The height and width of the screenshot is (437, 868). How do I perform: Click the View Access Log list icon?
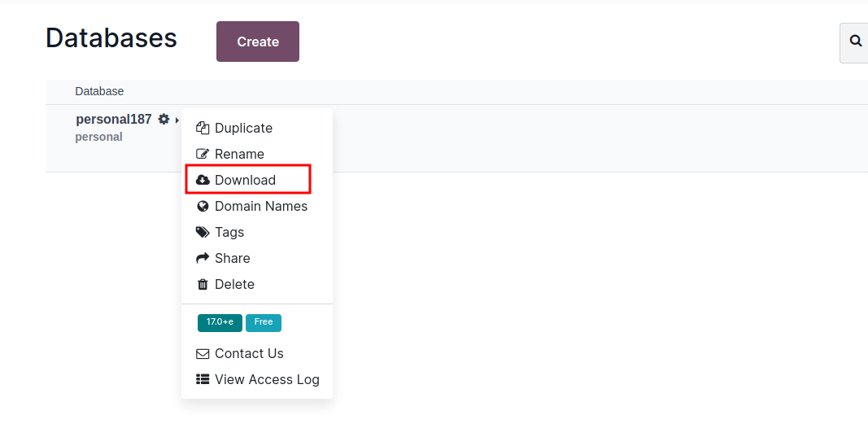(x=203, y=379)
